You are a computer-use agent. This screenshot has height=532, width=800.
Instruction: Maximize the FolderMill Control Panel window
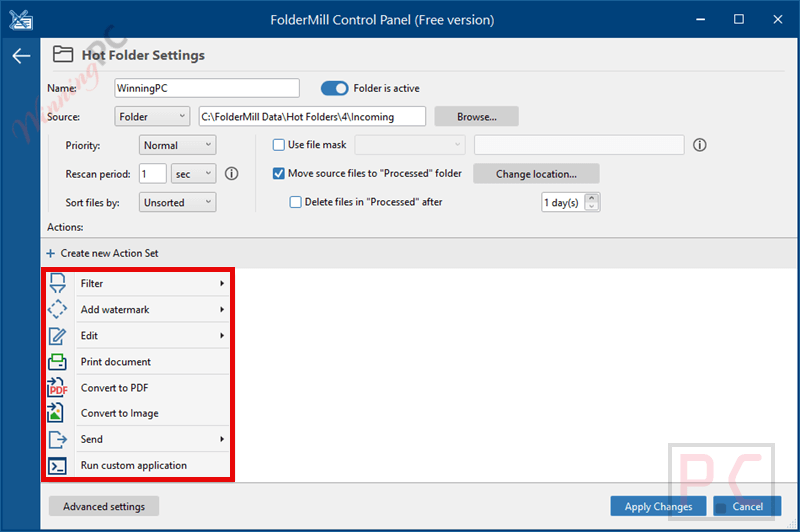click(739, 19)
